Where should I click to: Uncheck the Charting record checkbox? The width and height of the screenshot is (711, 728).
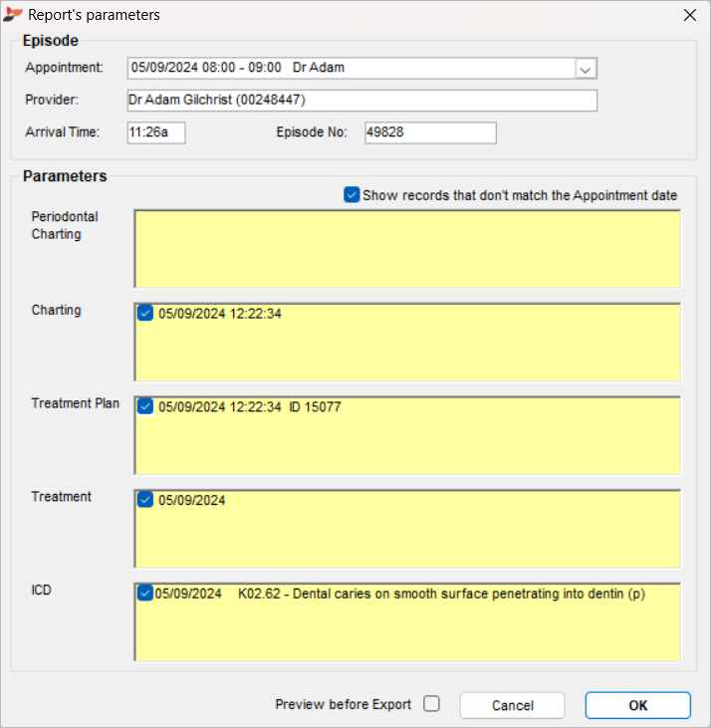(145, 314)
